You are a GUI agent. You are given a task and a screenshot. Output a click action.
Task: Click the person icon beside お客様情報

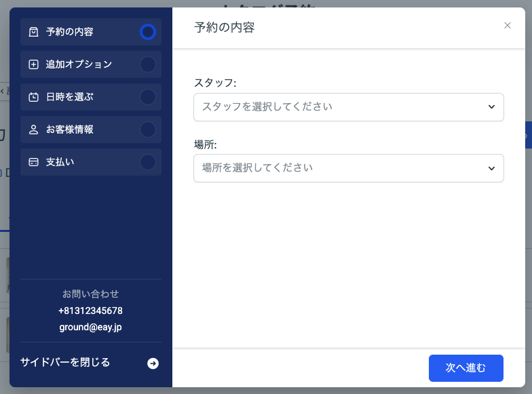(x=33, y=130)
